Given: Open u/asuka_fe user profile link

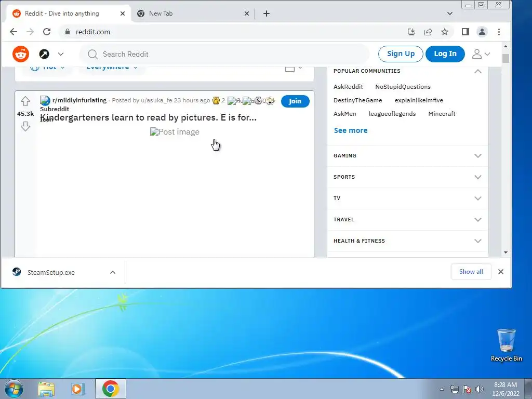Looking at the screenshot, I should [x=156, y=100].
